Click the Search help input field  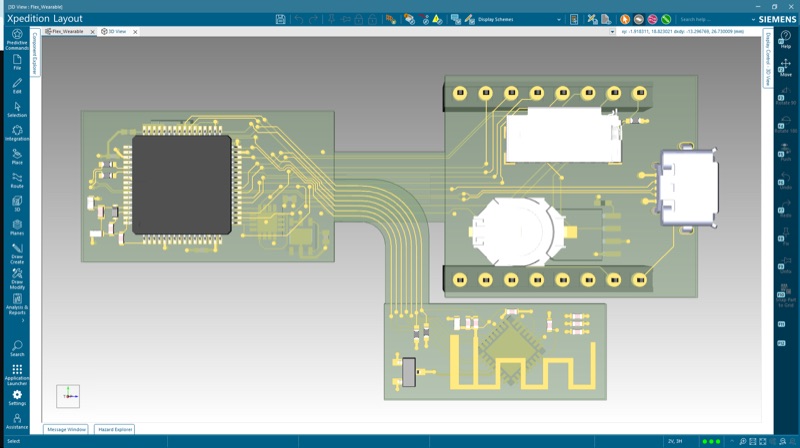[713, 19]
